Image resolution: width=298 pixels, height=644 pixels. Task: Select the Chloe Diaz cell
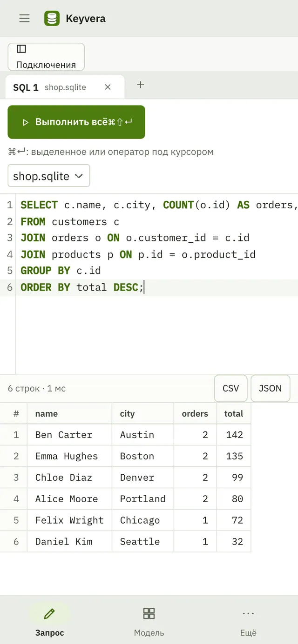point(69,478)
